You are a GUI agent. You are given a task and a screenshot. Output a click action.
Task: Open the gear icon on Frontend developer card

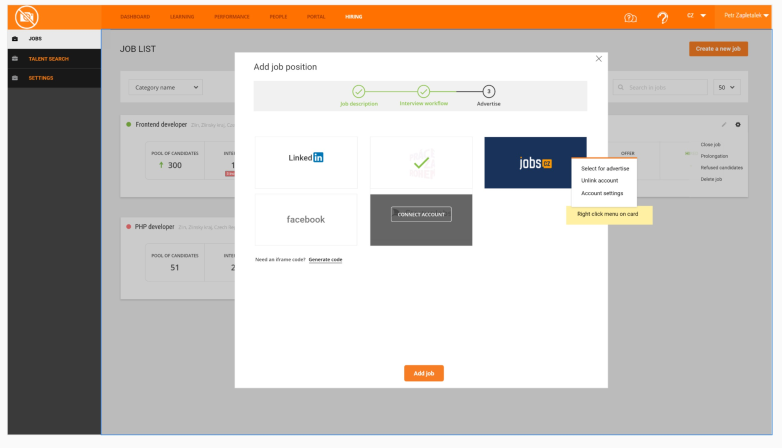pos(738,125)
